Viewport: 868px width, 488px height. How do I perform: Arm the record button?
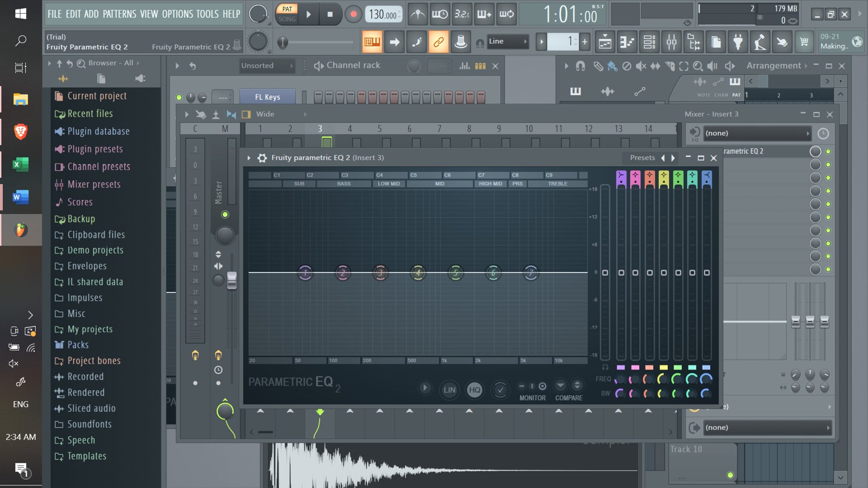(x=353, y=14)
